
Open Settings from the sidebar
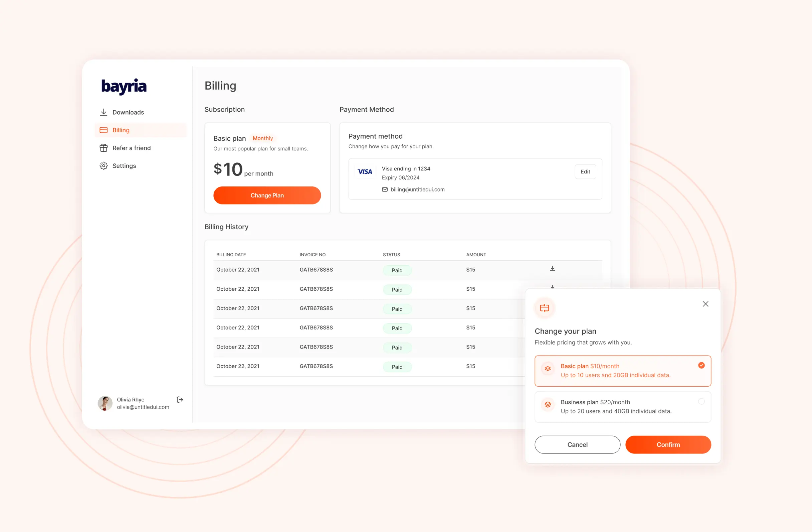[124, 166]
